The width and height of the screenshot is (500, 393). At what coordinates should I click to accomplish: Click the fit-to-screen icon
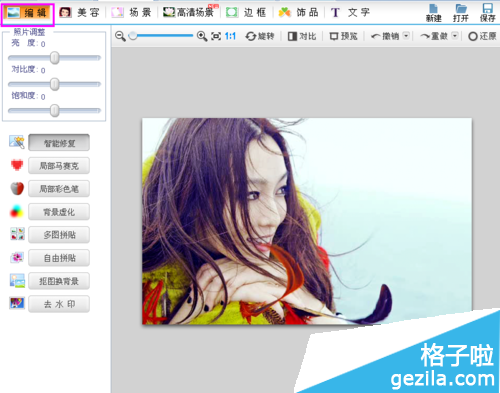pyautogui.click(x=216, y=36)
